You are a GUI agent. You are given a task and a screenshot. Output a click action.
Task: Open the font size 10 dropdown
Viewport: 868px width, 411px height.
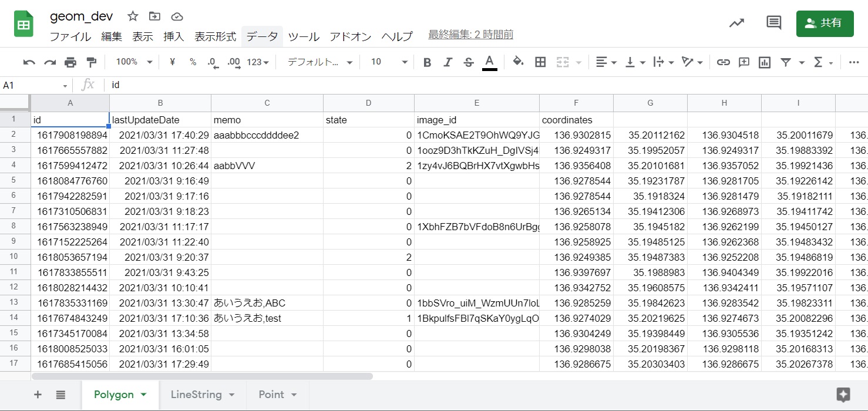pyautogui.click(x=389, y=62)
